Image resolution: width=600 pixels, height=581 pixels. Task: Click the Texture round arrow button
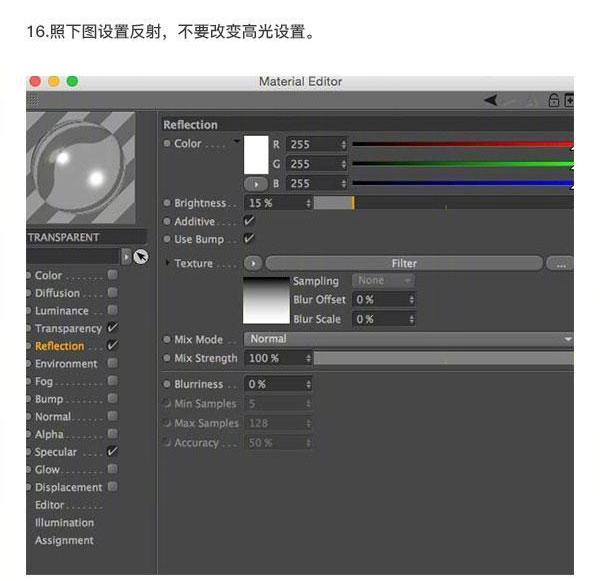tap(253, 263)
